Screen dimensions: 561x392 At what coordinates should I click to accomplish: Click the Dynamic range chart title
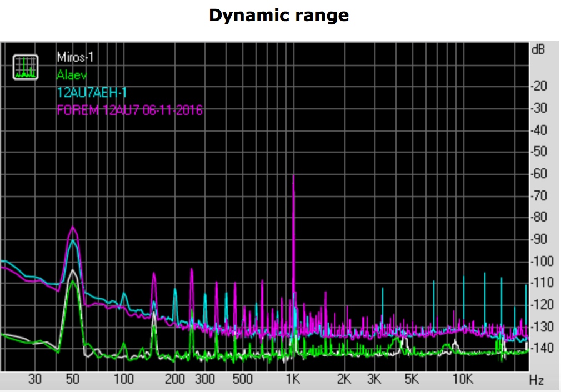pyautogui.click(x=279, y=16)
